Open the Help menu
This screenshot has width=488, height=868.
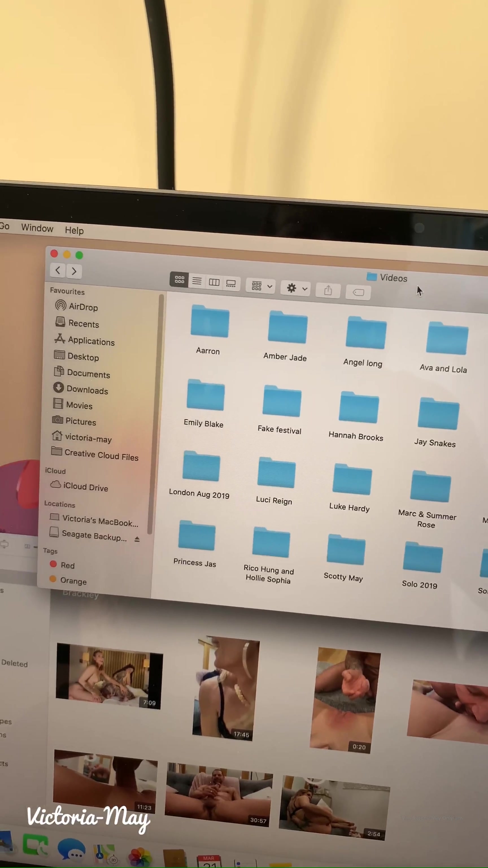(74, 231)
